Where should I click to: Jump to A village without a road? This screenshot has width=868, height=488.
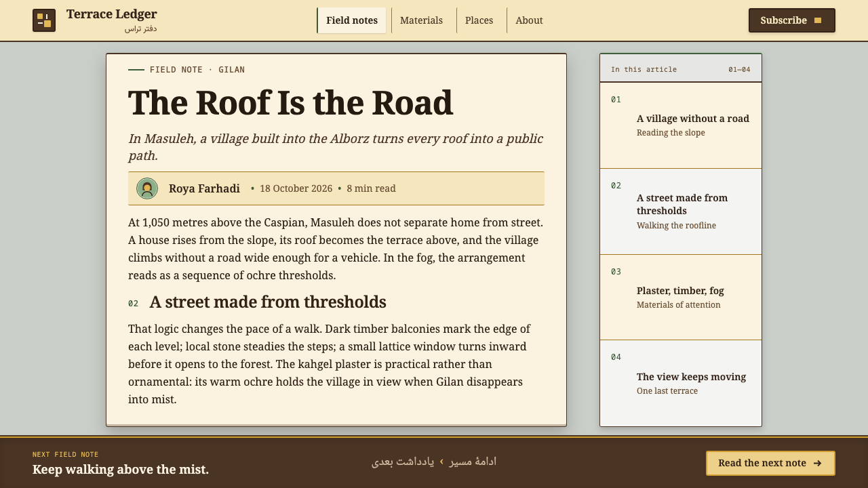coord(681,125)
